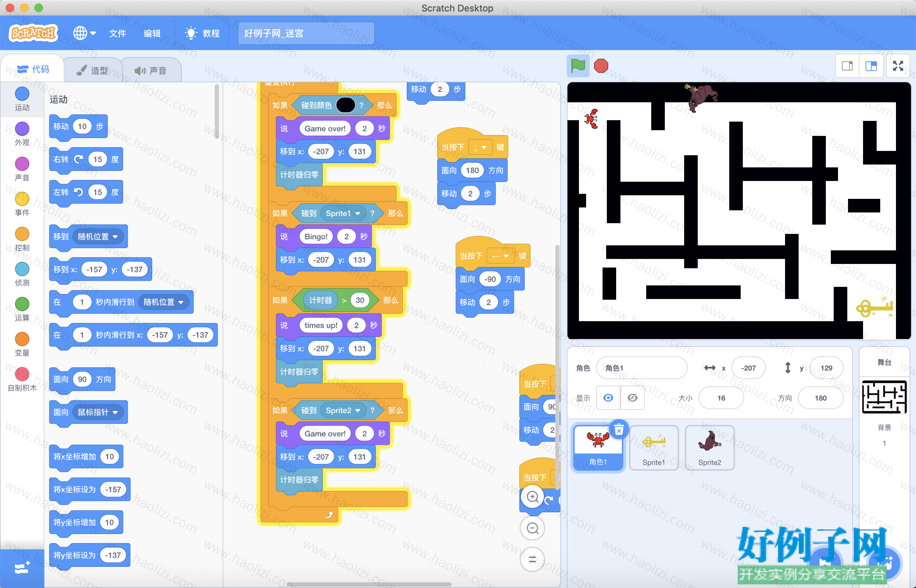This screenshot has height=588, width=916.
Task: Open down-arrow key dropdown in 当按下 block
Action: 480,147
